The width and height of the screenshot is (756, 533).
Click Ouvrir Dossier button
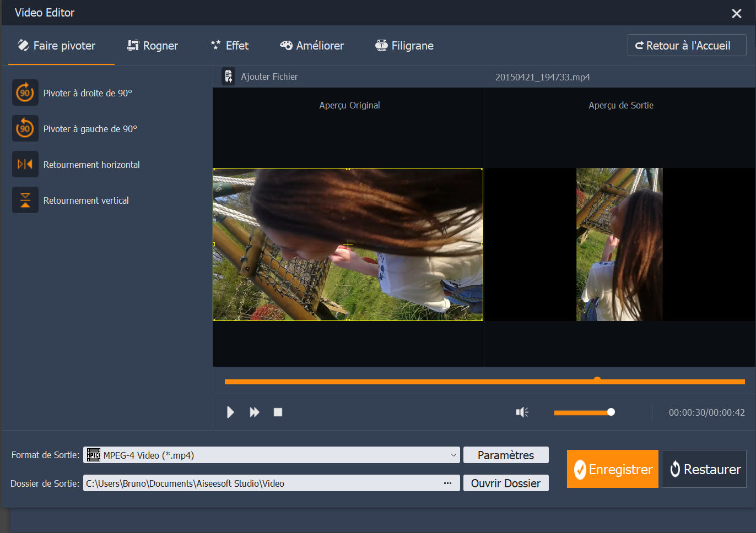click(506, 483)
